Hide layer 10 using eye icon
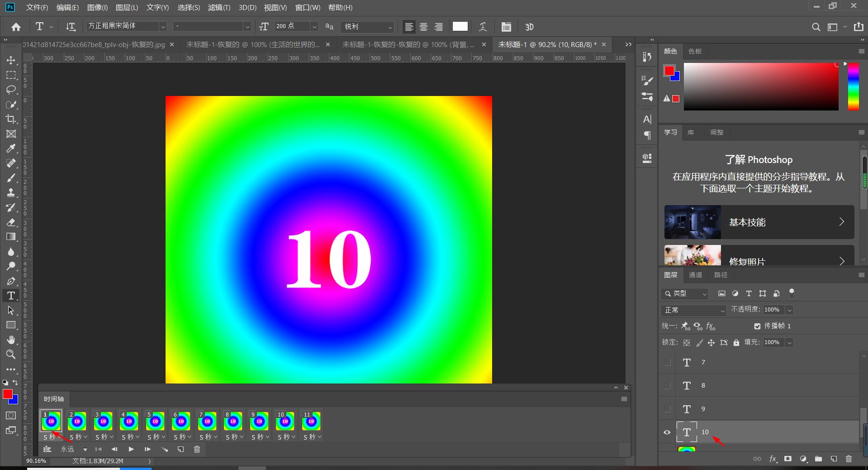868x470 pixels. pyautogui.click(x=667, y=432)
